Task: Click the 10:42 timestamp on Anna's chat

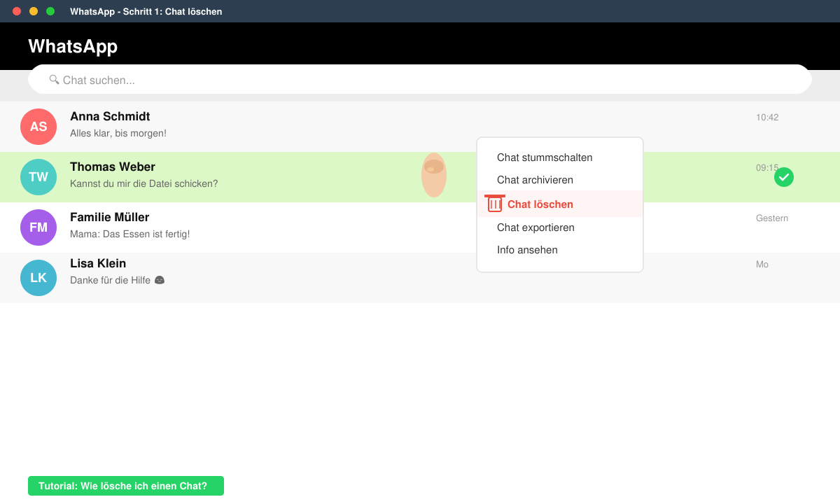Action: coord(767,118)
